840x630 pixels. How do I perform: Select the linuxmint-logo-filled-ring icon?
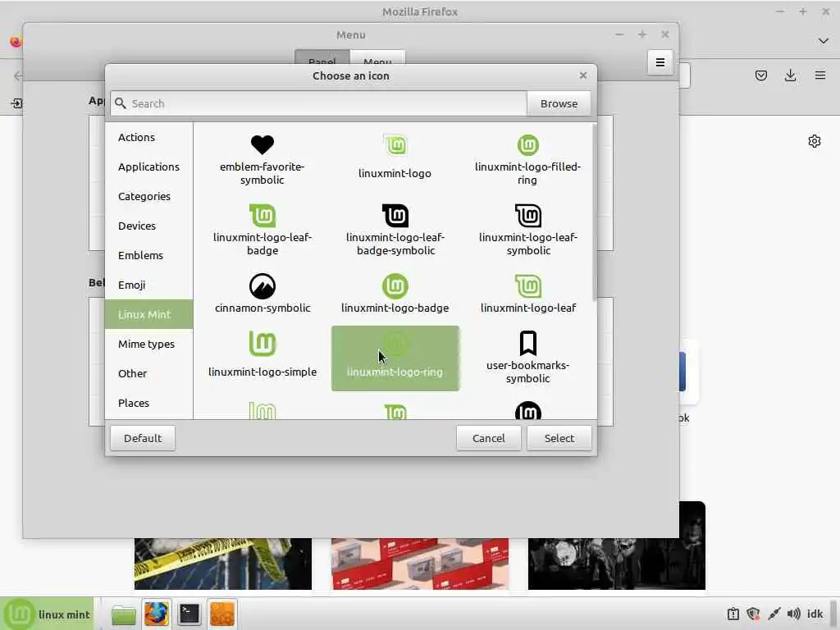point(527,144)
